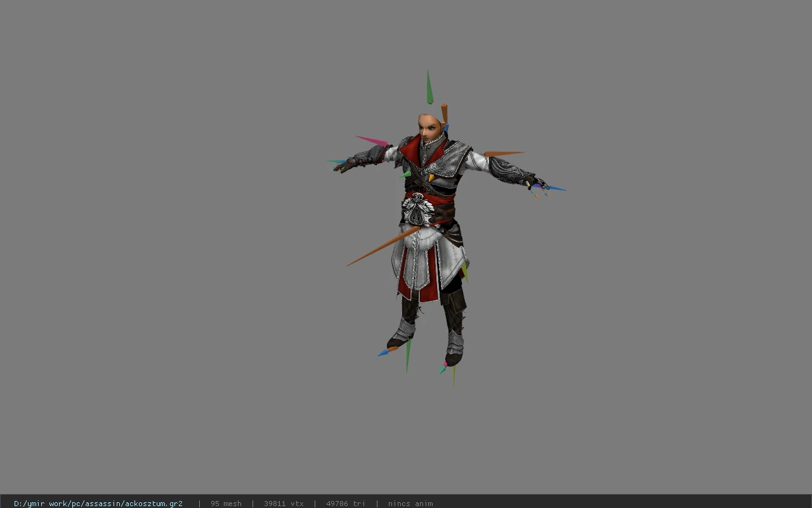
Task: Click the '39811 vtx' vertex count
Action: coord(284,504)
